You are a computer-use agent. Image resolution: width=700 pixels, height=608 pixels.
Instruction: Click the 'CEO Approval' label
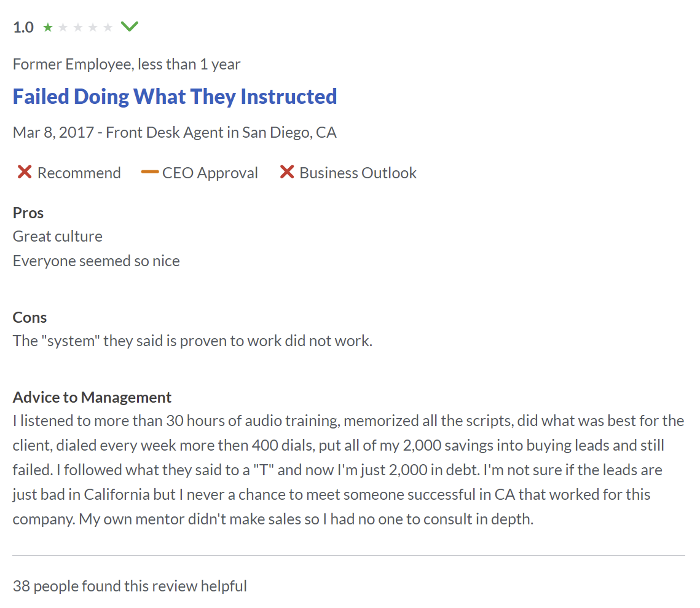click(x=210, y=173)
